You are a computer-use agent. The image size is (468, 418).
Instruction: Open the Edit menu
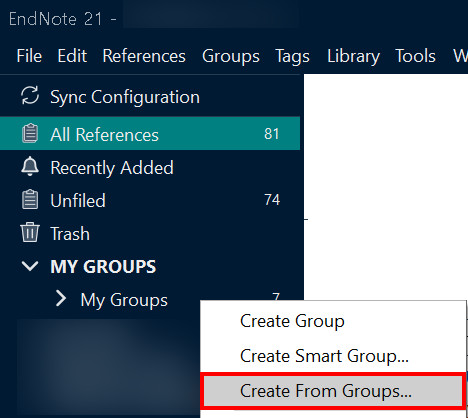[72, 56]
